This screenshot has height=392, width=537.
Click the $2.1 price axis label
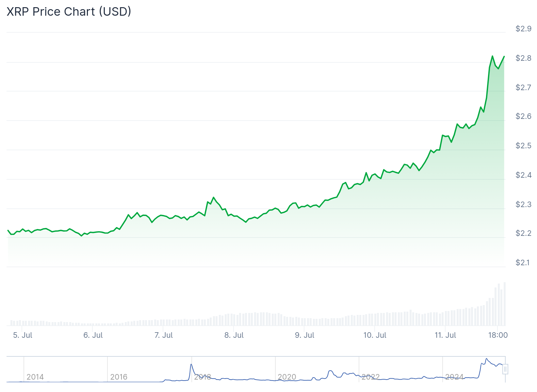524,263
